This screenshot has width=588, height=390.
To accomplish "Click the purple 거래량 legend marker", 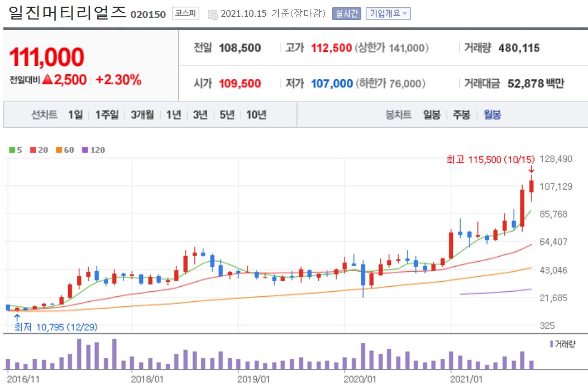I will pos(551,344).
